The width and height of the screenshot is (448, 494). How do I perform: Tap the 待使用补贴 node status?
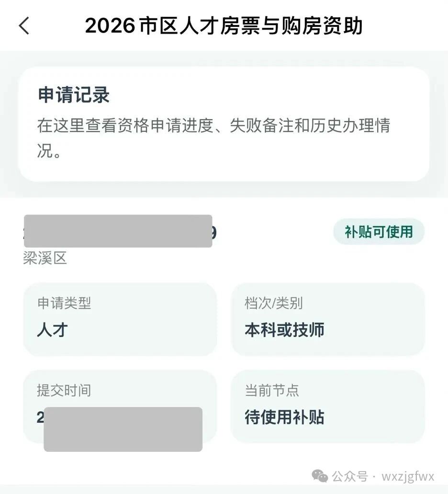pos(284,417)
